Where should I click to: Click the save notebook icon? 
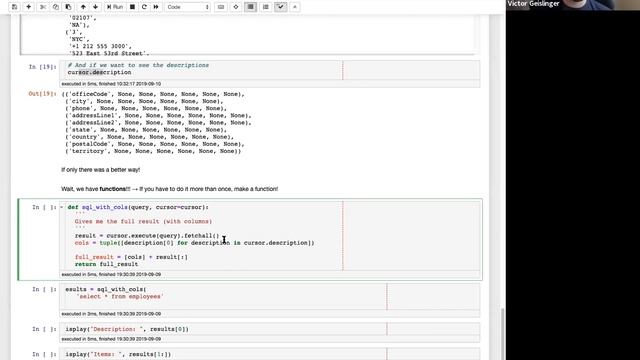click(15, 7)
